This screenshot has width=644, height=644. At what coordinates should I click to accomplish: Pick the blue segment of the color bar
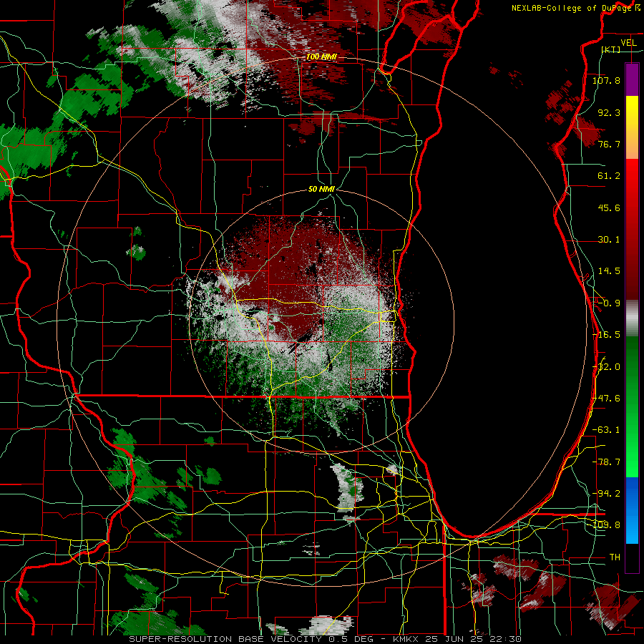[632, 510]
